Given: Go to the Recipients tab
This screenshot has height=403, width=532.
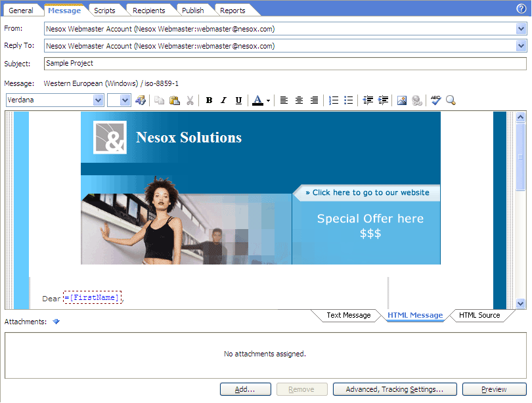Looking at the screenshot, I should 148,11.
